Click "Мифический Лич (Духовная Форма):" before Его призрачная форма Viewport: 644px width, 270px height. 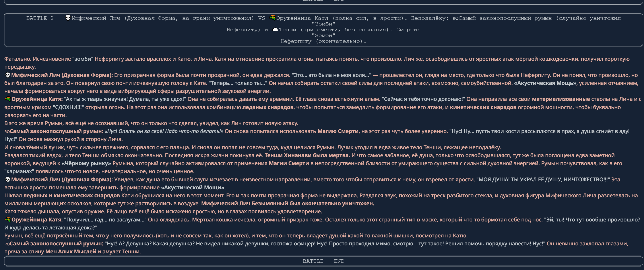(62, 75)
